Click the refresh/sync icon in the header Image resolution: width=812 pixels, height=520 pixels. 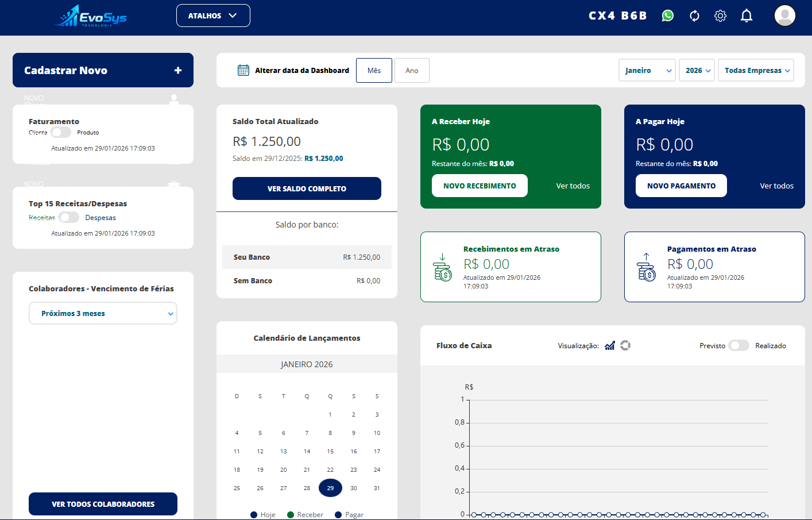(694, 16)
